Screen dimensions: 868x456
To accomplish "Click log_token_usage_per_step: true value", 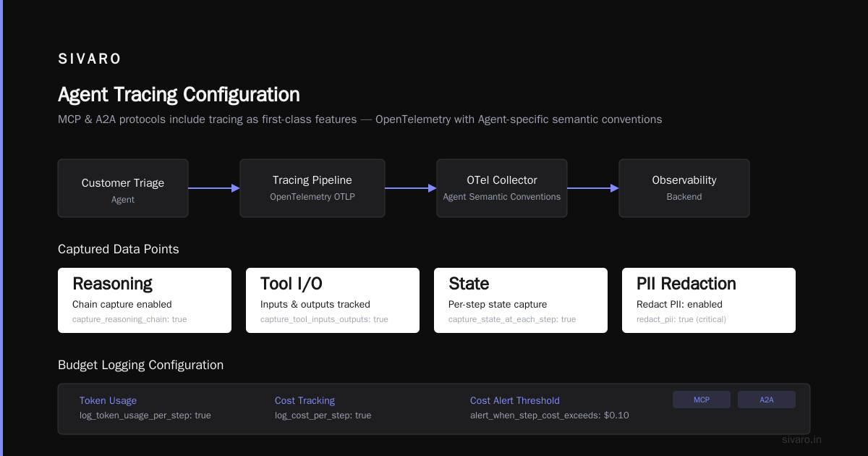I will (145, 415).
